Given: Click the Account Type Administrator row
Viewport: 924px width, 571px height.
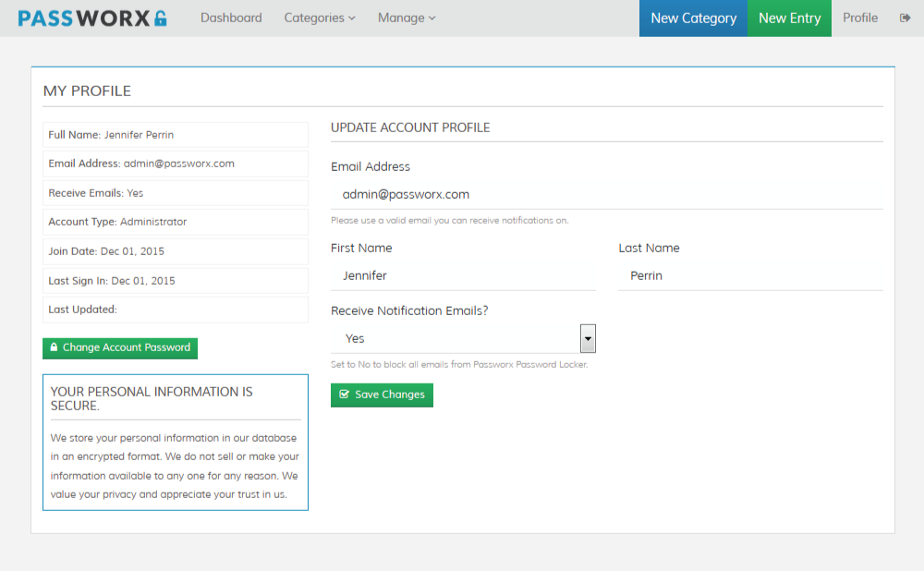Looking at the screenshot, I should (175, 222).
